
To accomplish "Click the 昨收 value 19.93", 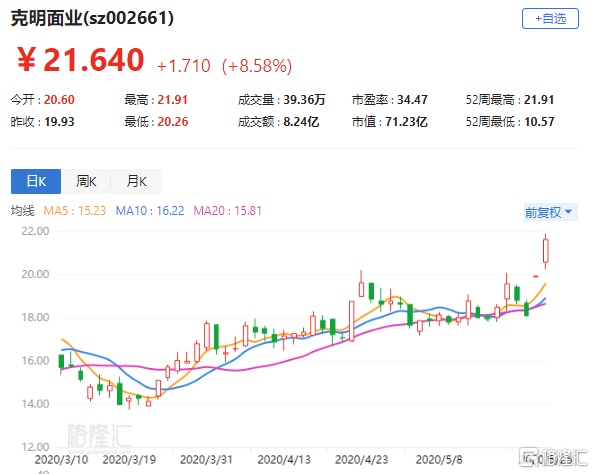I will tap(59, 122).
